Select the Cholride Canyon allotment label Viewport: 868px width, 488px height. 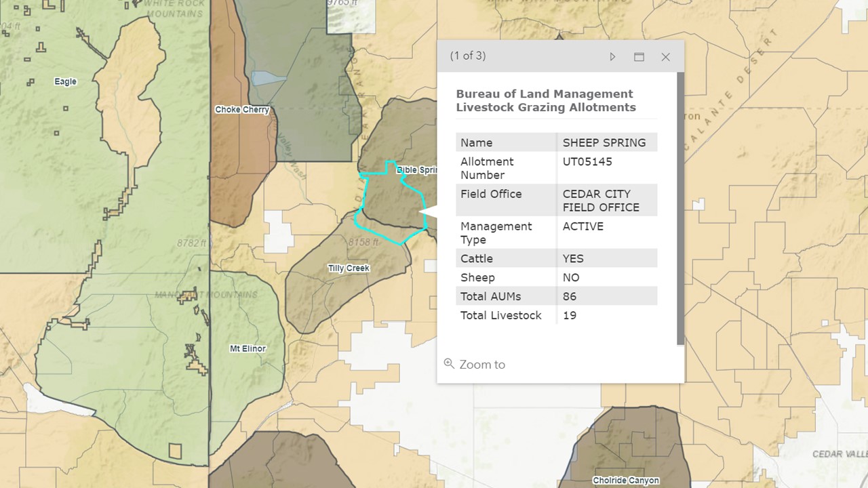click(x=625, y=481)
